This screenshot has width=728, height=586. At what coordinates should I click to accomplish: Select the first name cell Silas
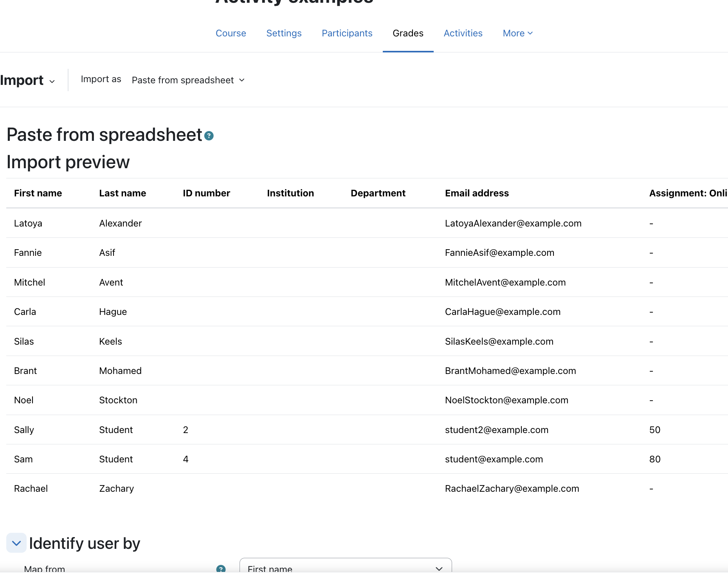point(24,342)
